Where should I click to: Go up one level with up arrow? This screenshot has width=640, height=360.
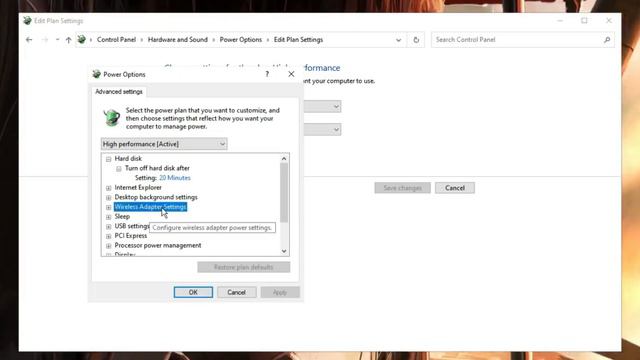point(69,40)
